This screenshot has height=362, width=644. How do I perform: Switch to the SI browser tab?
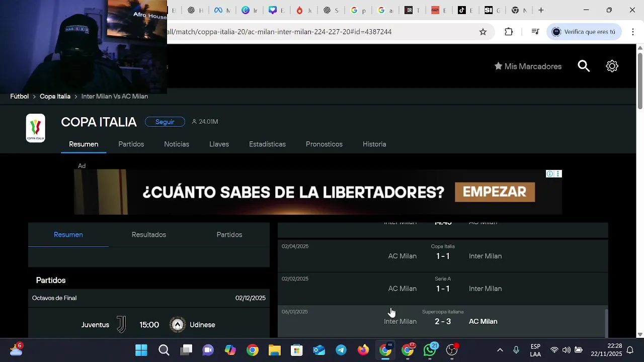click(492, 10)
